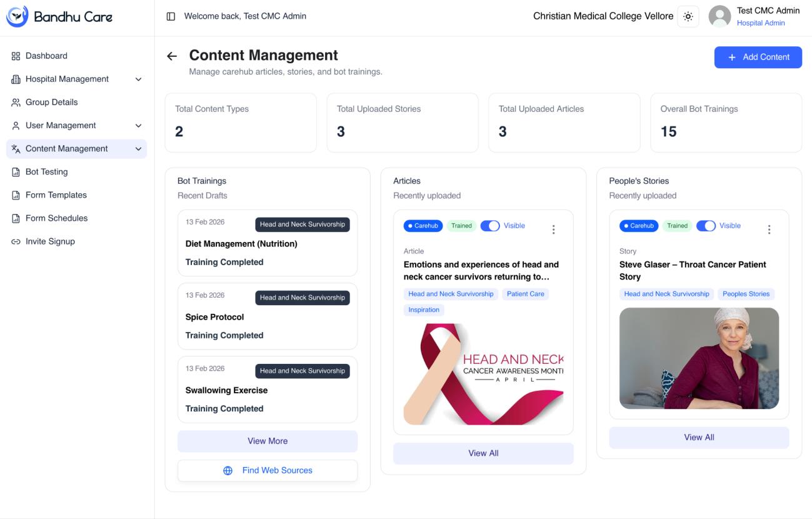
Task: Click the Invite Signup link icon
Action: click(x=16, y=241)
